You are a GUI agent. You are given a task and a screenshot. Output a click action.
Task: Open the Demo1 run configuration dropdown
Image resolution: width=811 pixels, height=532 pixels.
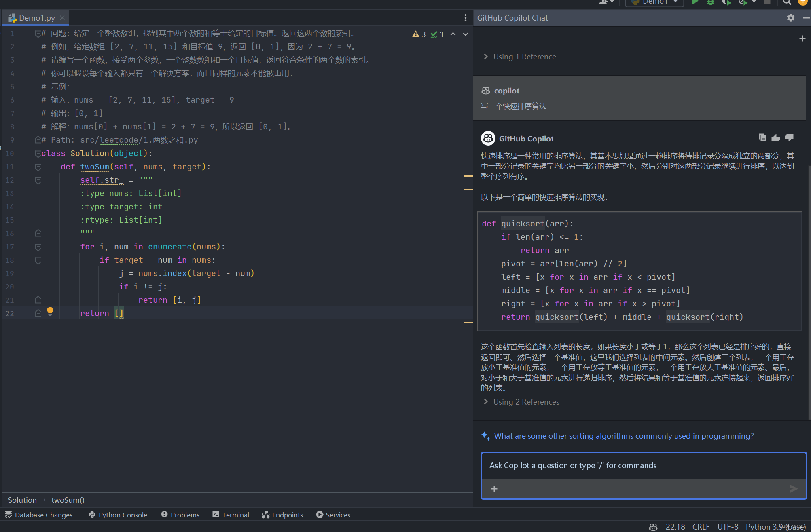(x=654, y=2)
